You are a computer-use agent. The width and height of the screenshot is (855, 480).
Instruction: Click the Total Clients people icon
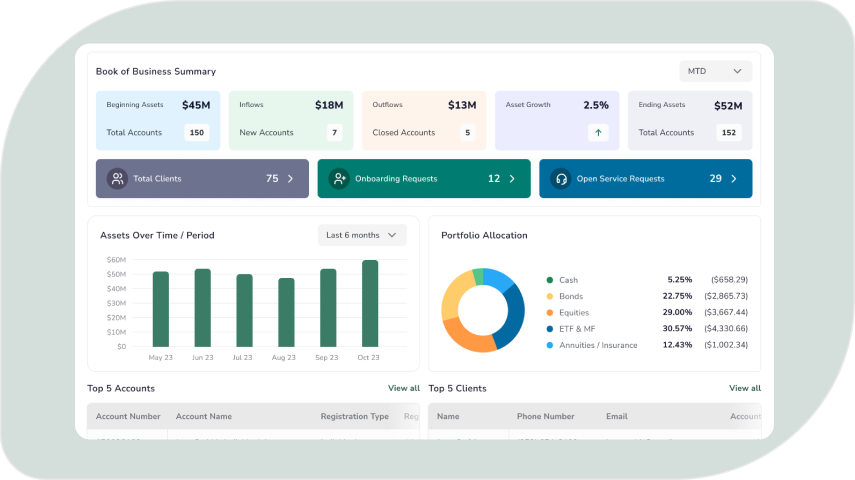click(117, 179)
